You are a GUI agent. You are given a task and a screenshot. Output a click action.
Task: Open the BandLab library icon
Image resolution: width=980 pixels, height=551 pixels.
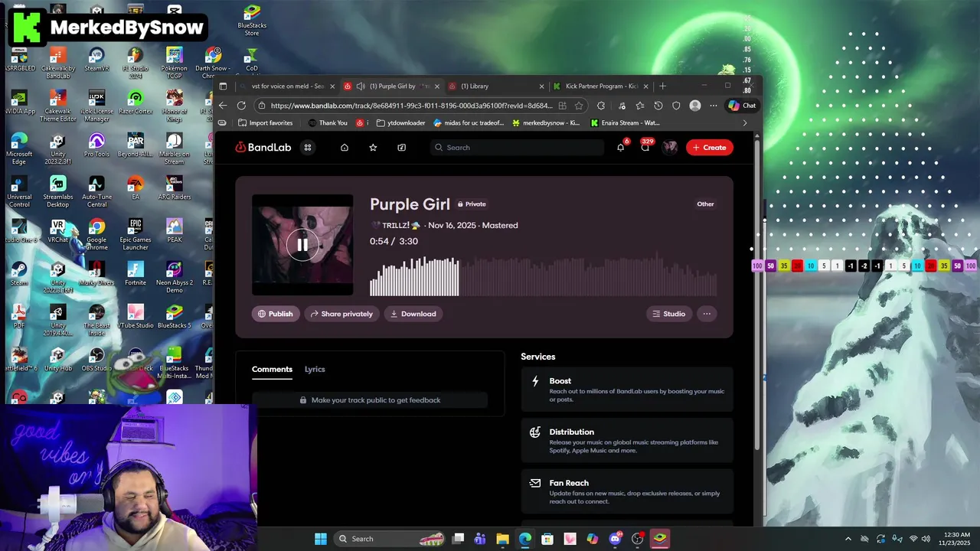(x=402, y=148)
